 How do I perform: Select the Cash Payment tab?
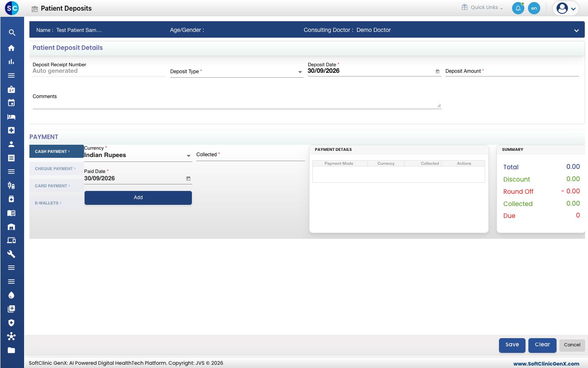(56, 151)
